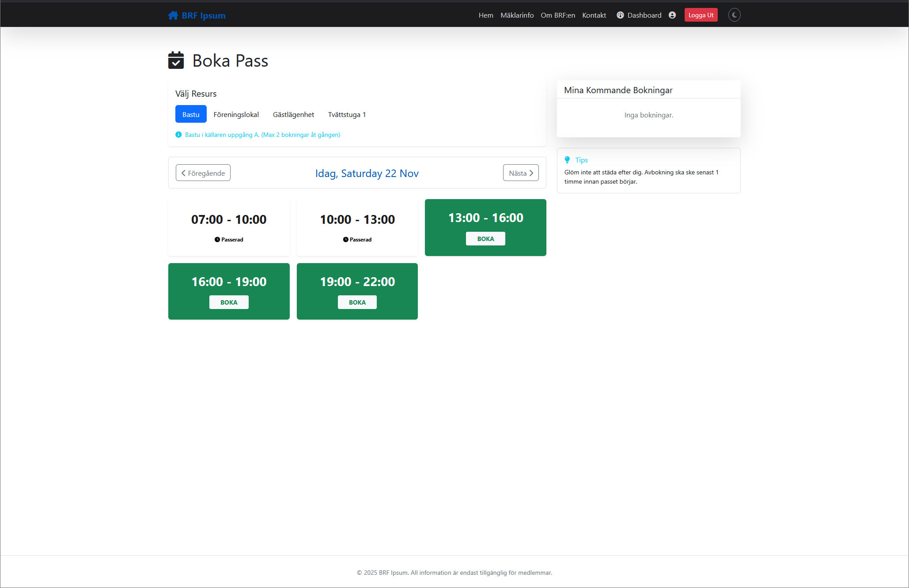The image size is (909, 588).
Task: Go to next day with Nästa
Action: tap(520, 173)
